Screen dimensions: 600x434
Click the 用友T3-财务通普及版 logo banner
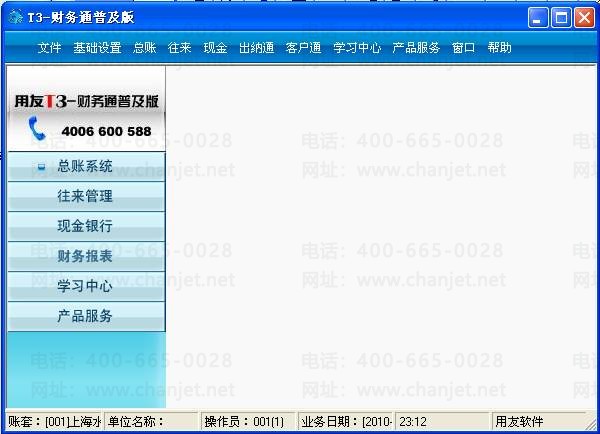pos(86,101)
